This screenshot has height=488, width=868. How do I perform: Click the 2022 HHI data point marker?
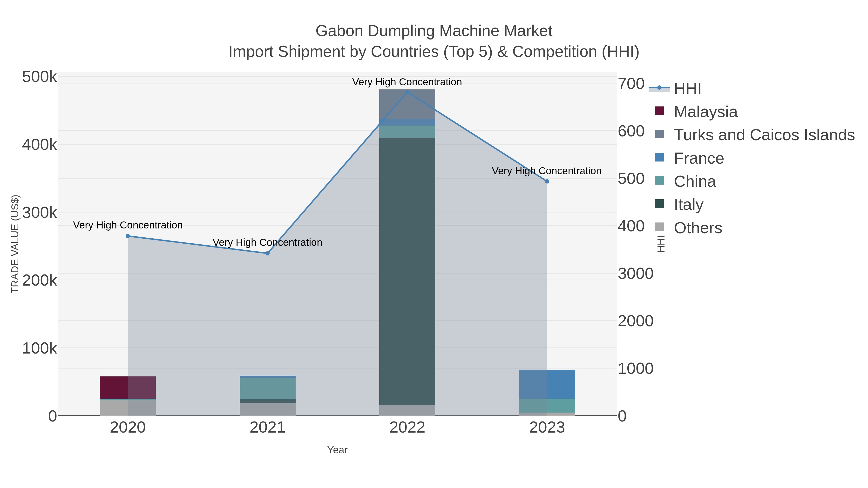tap(407, 92)
